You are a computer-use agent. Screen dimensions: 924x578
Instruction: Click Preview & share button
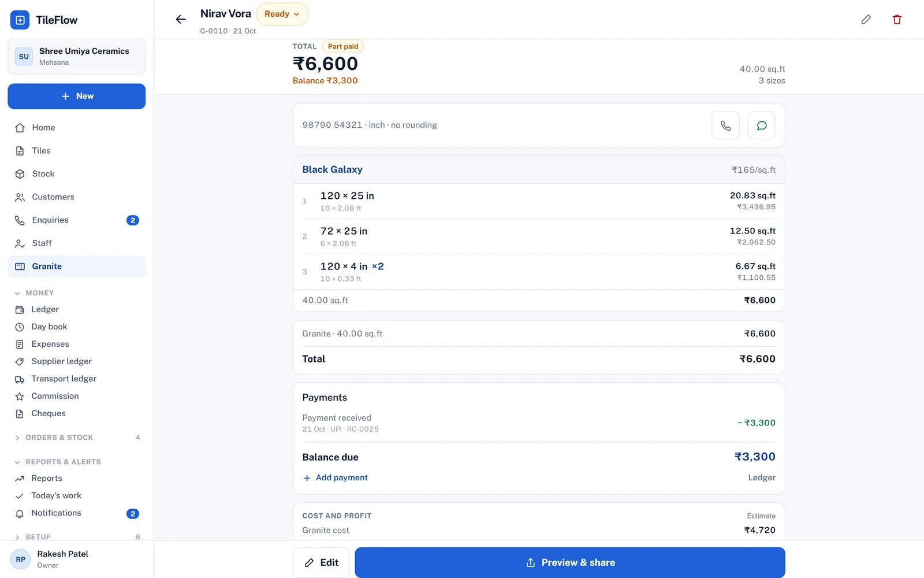tap(570, 562)
